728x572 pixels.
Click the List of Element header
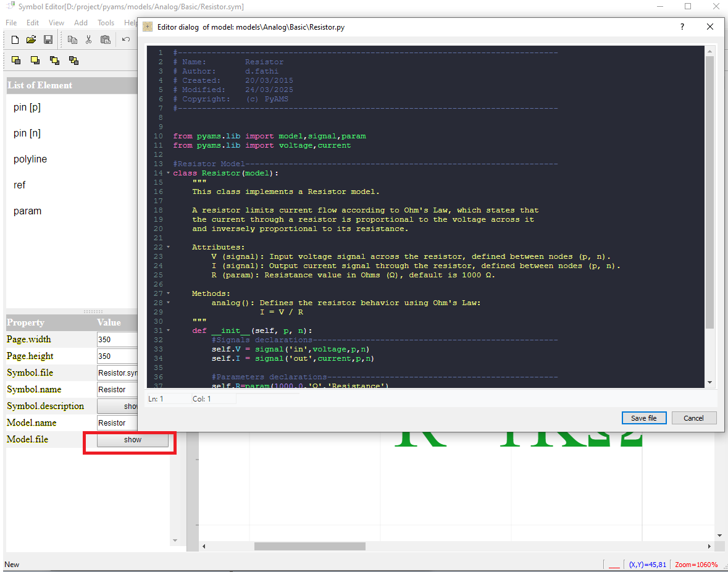[x=72, y=85]
